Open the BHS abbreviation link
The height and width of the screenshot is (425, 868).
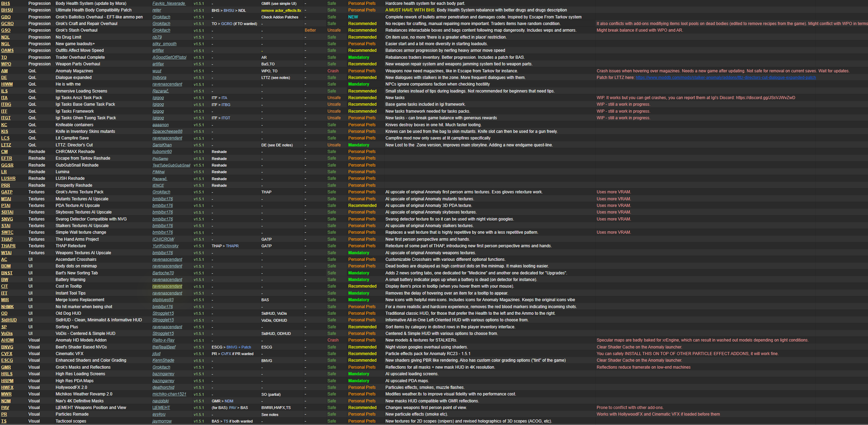coord(6,3)
